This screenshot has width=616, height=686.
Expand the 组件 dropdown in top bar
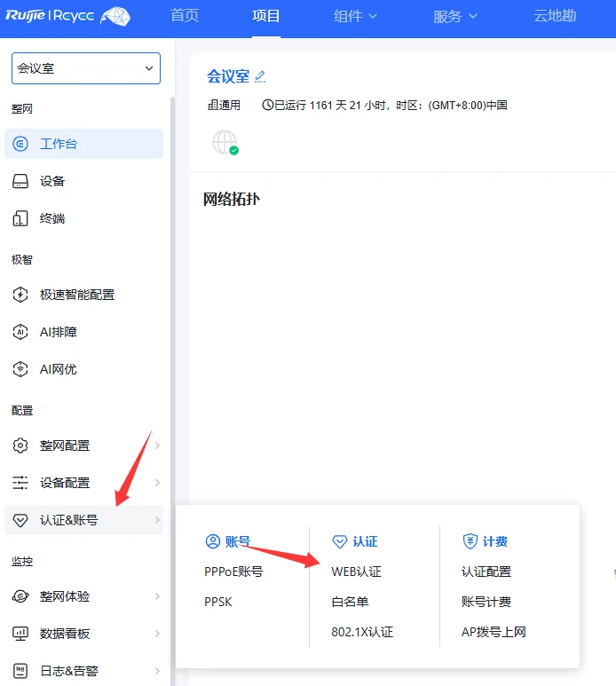[355, 16]
